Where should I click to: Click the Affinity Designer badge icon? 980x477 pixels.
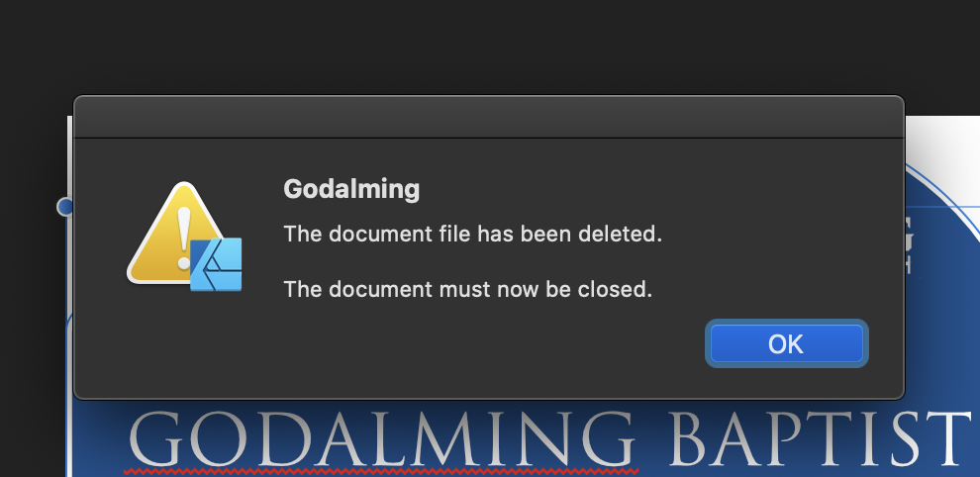[x=216, y=265]
